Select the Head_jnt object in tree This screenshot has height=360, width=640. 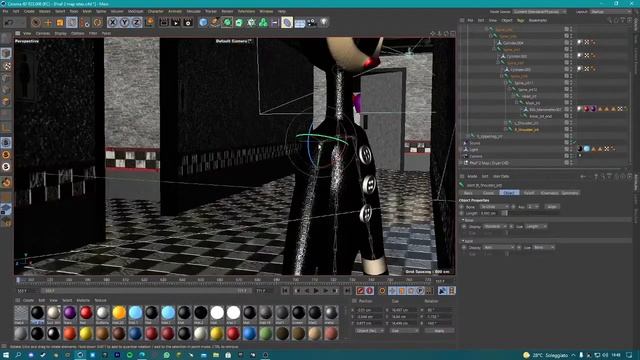[529, 96]
